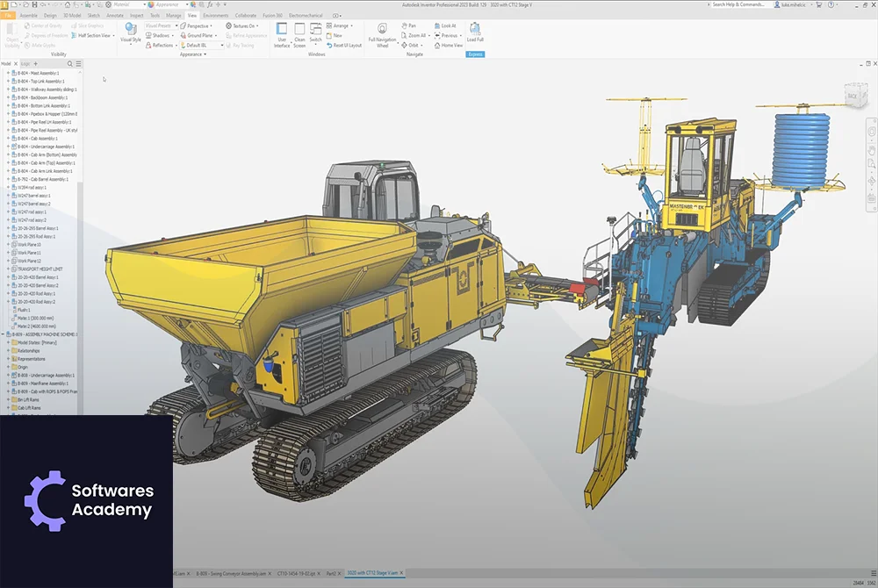Expand B-804 - Mast Assembly:1 node

click(9, 73)
